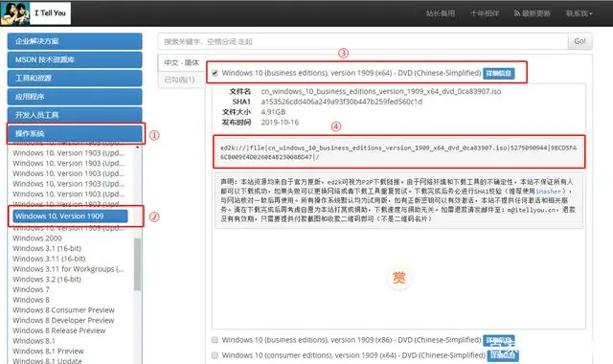The width and height of the screenshot is (613, 364).
Task: Click the OS list vertical scrollbar thumb
Action: tap(137, 264)
